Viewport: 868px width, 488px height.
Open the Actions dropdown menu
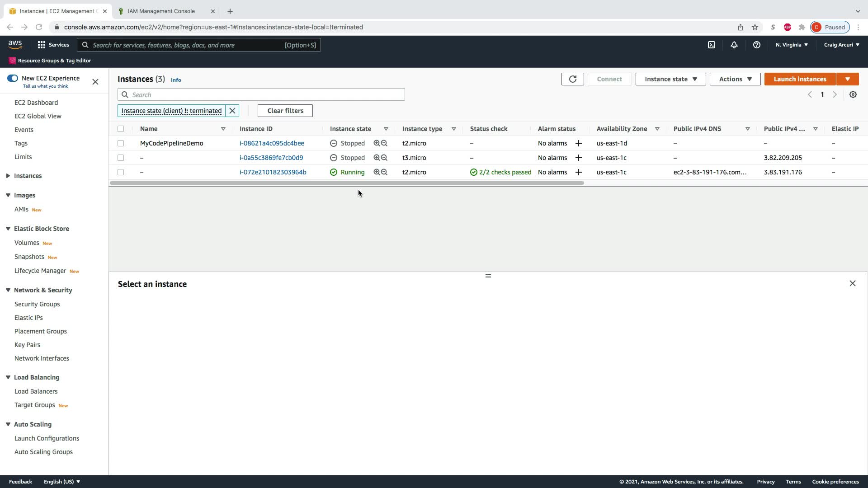pyautogui.click(x=735, y=79)
